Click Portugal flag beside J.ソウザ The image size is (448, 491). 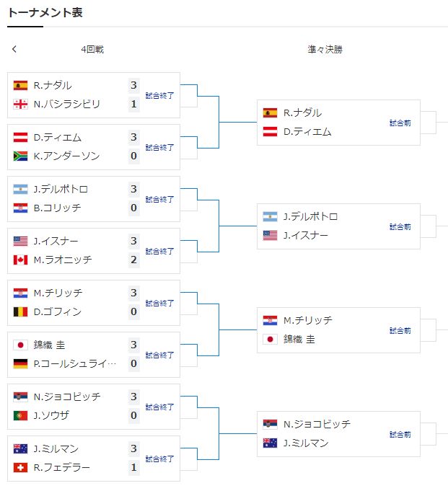tap(20, 415)
